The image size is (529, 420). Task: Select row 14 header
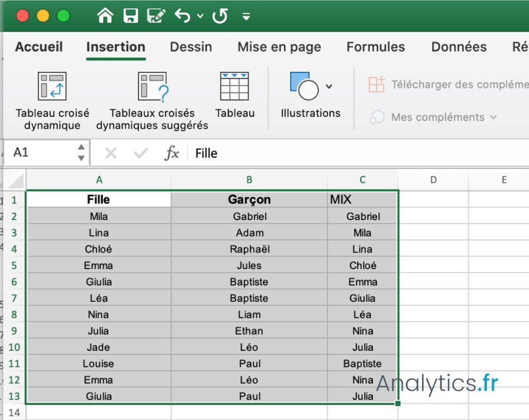[x=14, y=413]
